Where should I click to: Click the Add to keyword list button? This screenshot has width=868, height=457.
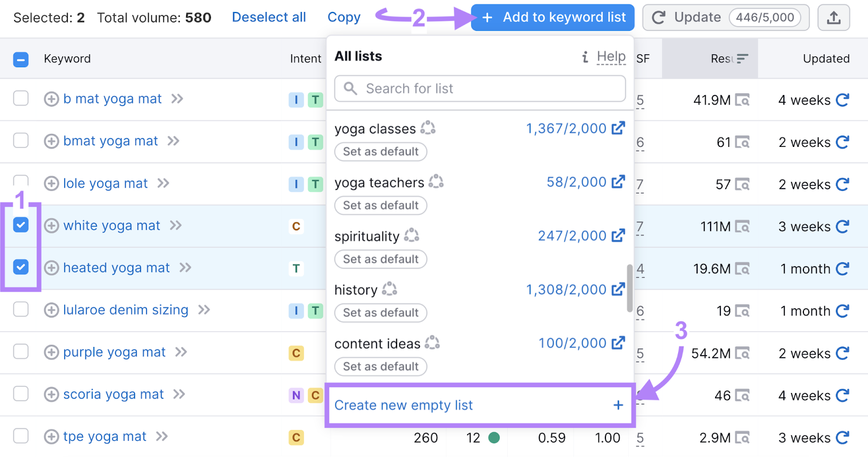tap(553, 17)
